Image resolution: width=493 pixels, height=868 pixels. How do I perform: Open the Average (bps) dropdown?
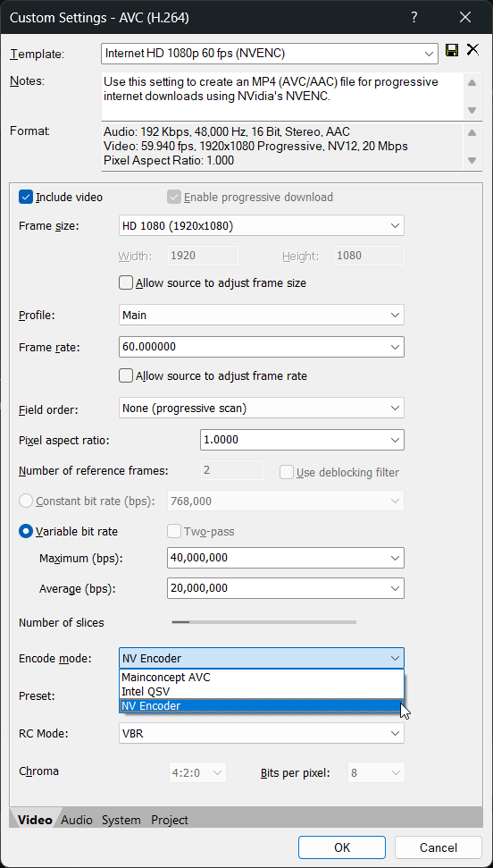point(286,588)
